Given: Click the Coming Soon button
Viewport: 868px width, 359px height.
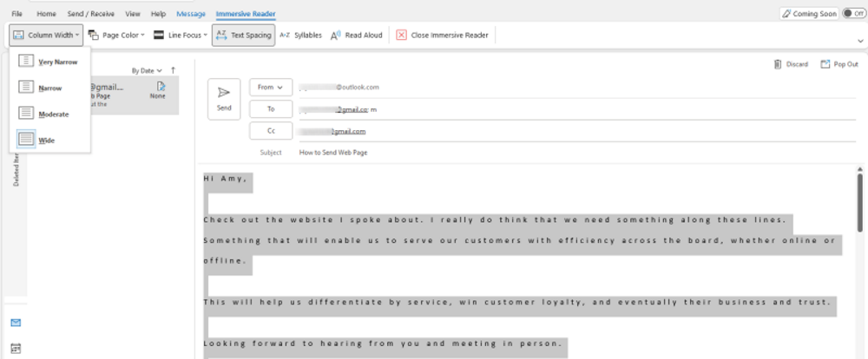Looking at the screenshot, I should pos(809,14).
